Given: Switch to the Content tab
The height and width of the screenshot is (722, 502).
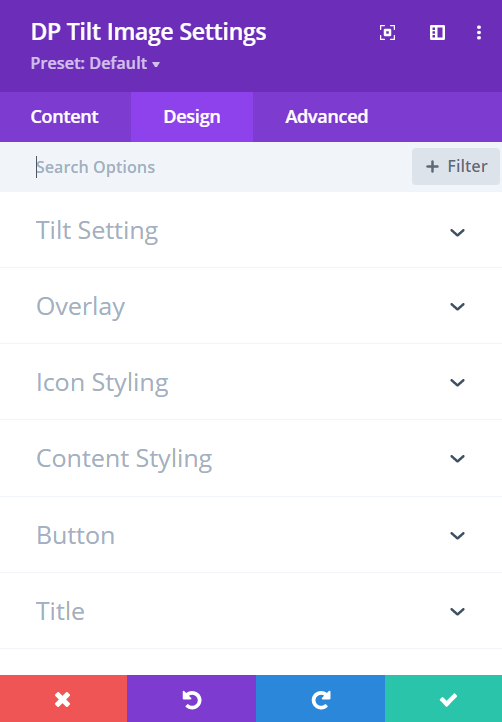Looking at the screenshot, I should 65,117.
